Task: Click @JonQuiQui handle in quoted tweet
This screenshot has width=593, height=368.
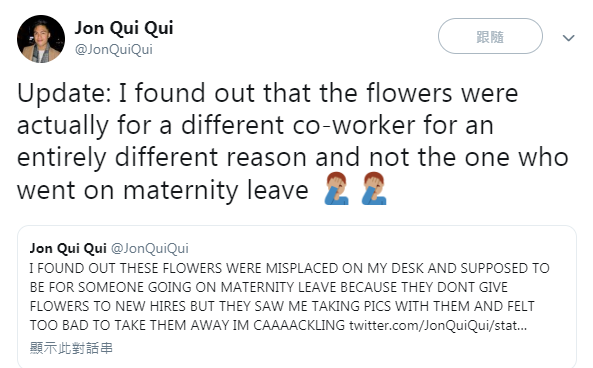Action: (150, 249)
